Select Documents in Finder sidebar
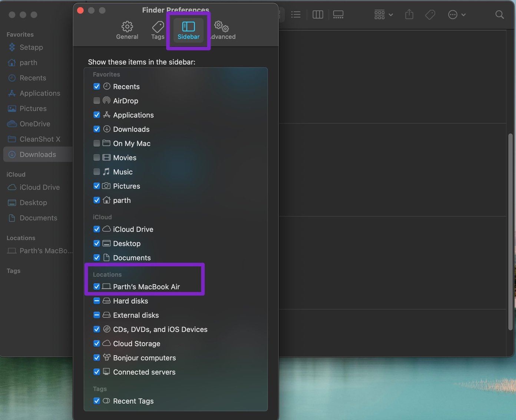The image size is (516, 420). 37,218
